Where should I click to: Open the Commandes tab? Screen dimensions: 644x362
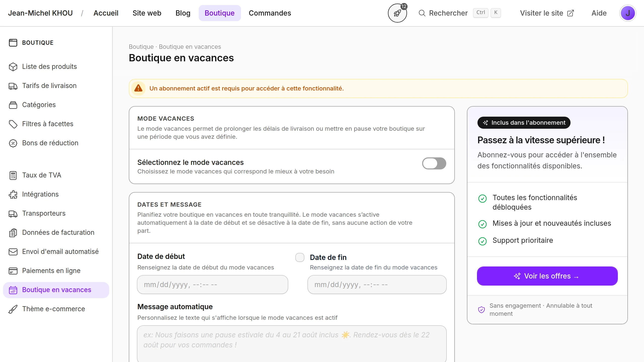270,13
